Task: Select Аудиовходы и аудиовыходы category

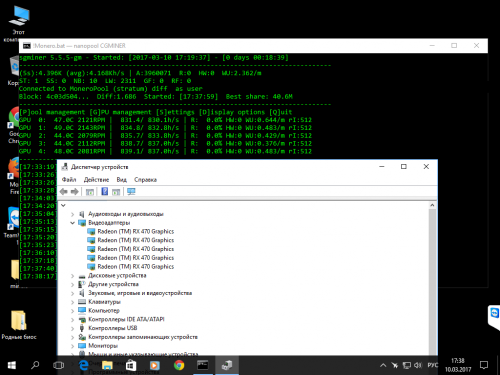Action: click(x=126, y=214)
